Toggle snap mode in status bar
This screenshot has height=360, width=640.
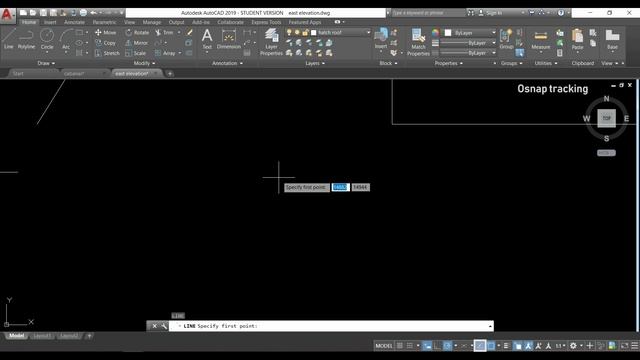tap(410, 346)
